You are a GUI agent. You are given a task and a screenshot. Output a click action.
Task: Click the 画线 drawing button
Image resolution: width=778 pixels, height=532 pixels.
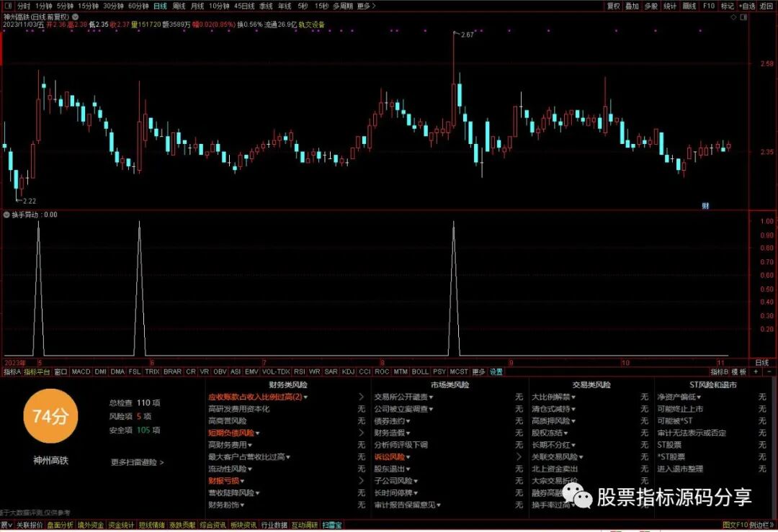689,6
